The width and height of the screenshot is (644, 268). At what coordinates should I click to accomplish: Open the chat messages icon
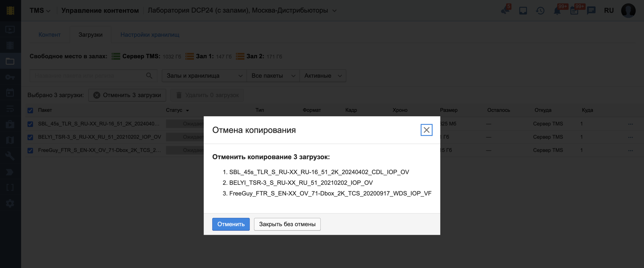click(x=591, y=11)
